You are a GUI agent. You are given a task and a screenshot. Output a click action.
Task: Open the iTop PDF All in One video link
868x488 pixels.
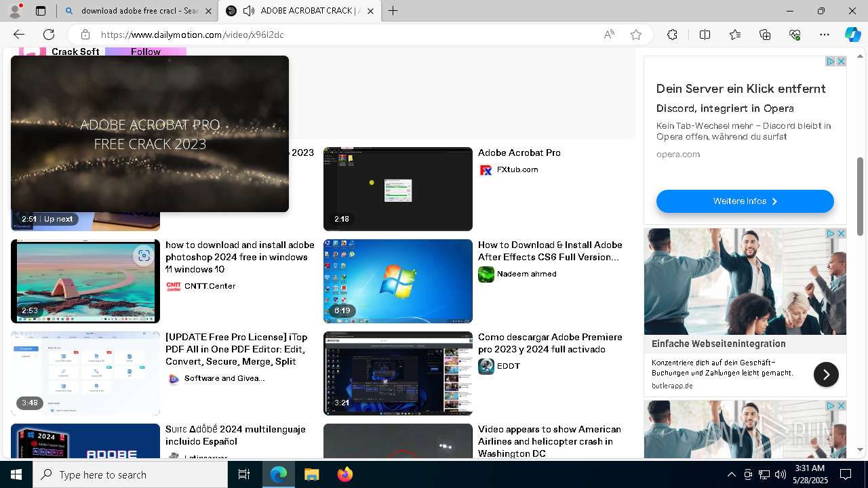point(236,349)
